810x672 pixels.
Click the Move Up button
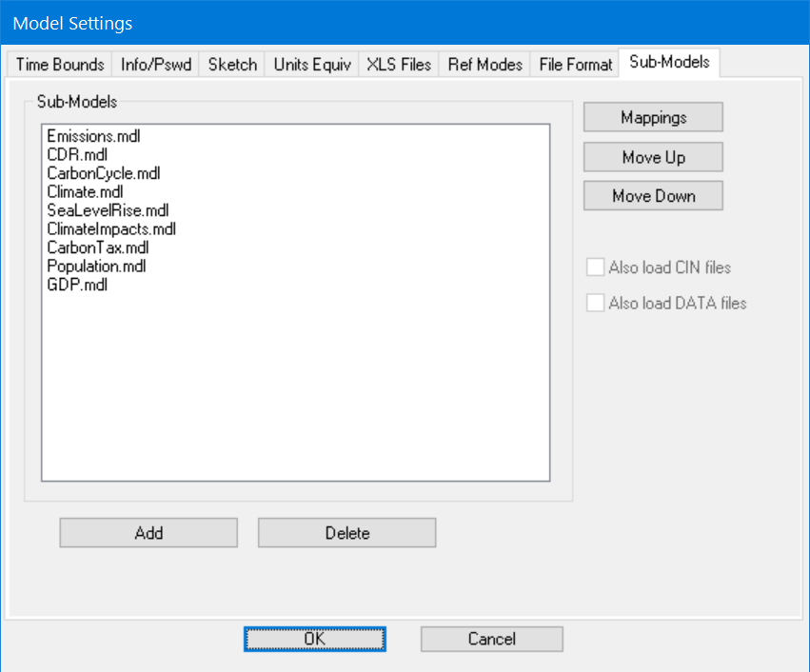click(x=652, y=157)
